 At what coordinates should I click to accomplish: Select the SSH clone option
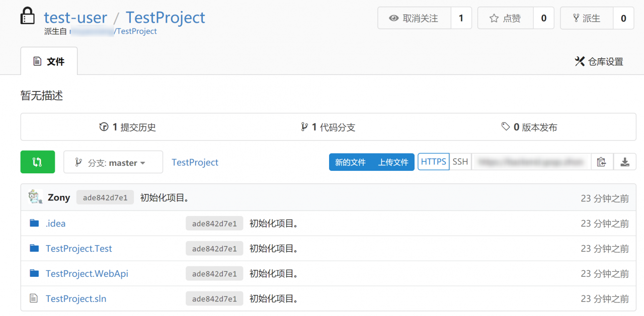[x=460, y=162]
